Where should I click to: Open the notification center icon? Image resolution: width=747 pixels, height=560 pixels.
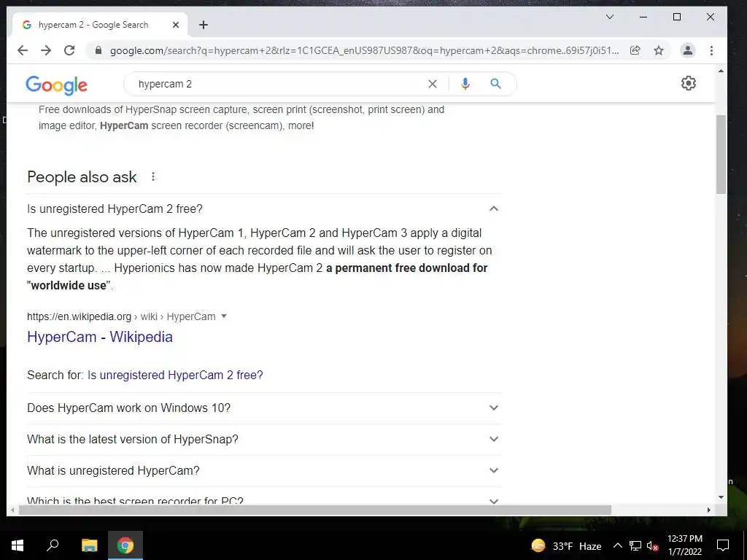[x=723, y=545]
